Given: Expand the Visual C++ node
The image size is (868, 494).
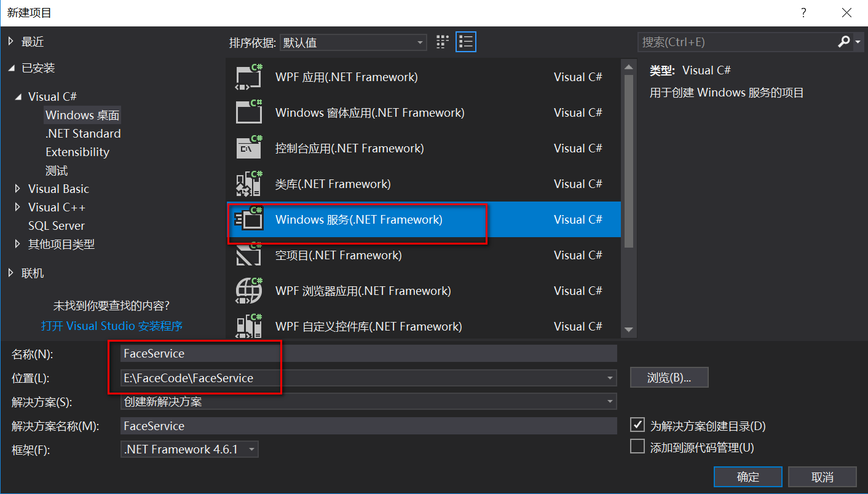Looking at the screenshot, I should coord(17,207).
